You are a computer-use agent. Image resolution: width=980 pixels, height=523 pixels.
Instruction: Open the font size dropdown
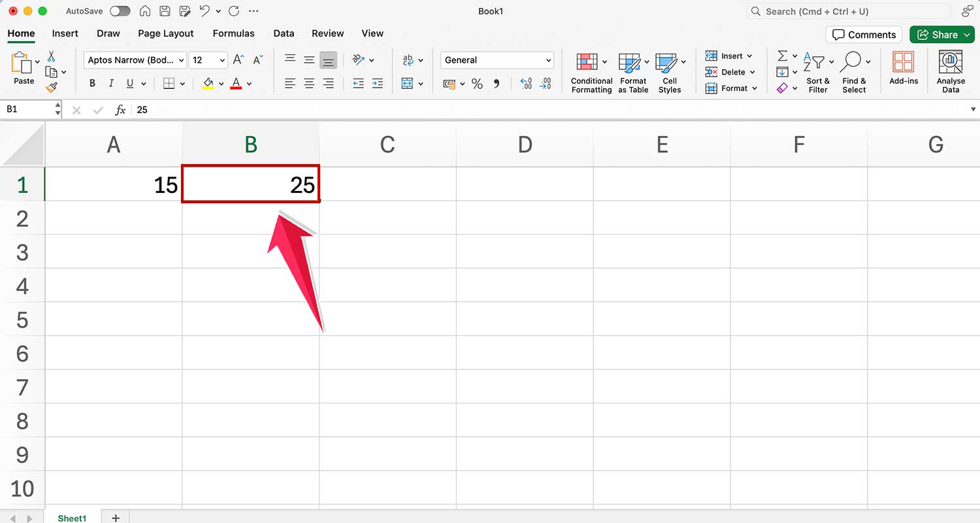point(208,59)
